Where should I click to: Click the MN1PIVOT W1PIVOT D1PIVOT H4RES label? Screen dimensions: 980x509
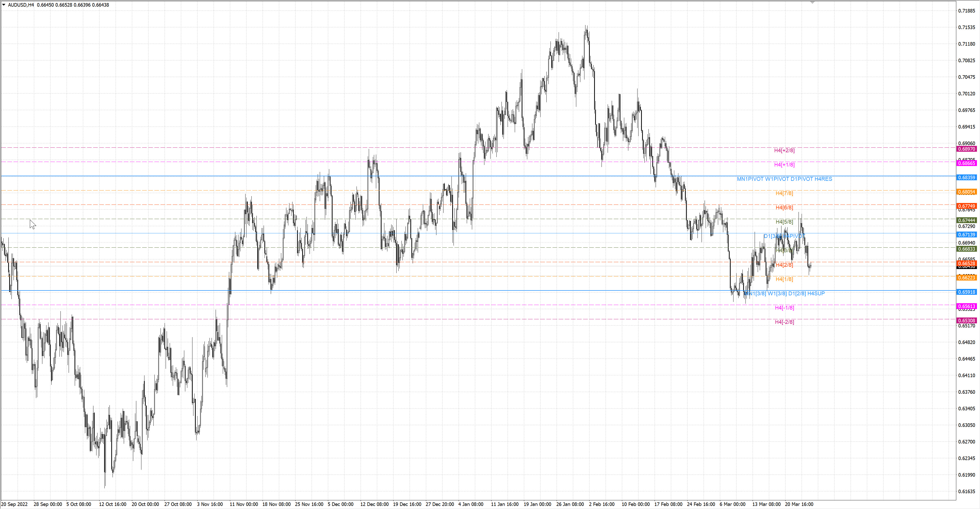click(785, 179)
